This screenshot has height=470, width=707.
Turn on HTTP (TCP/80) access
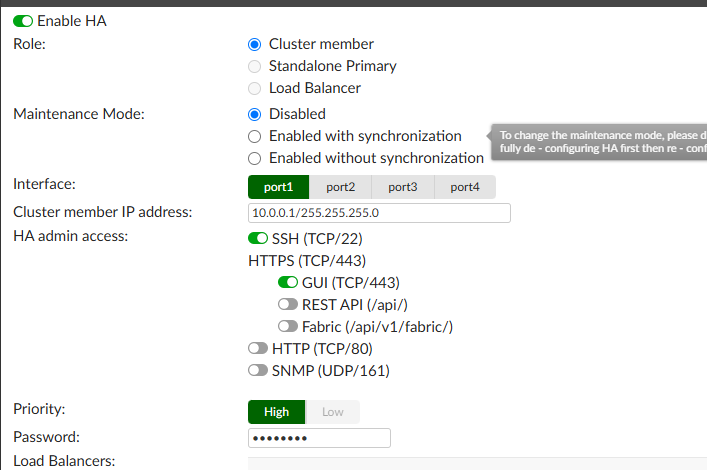point(258,349)
